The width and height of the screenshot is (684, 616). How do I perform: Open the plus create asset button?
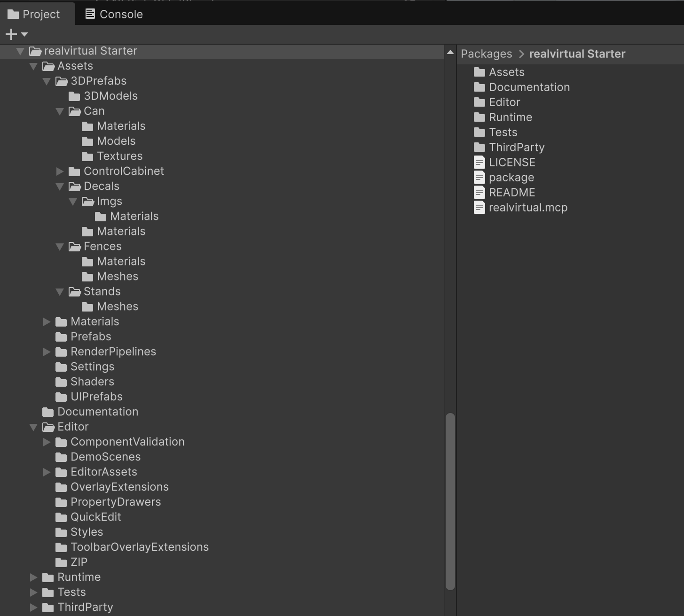pyautogui.click(x=11, y=34)
